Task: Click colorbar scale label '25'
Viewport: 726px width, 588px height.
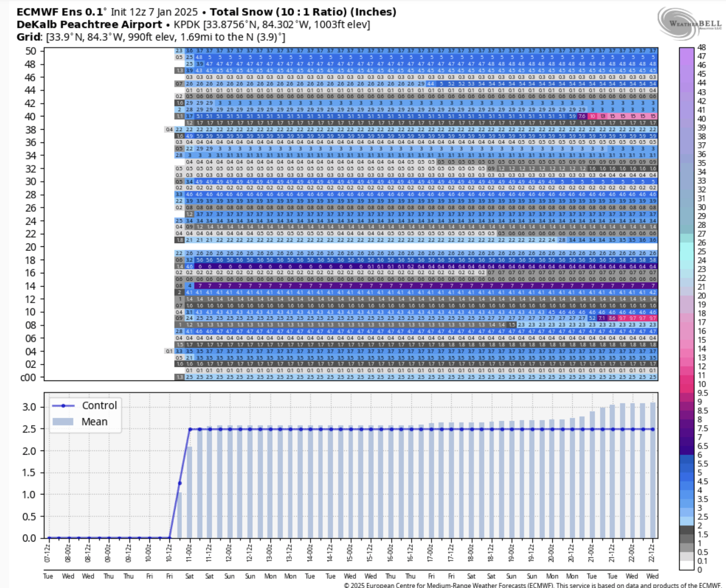Action: tap(702, 251)
